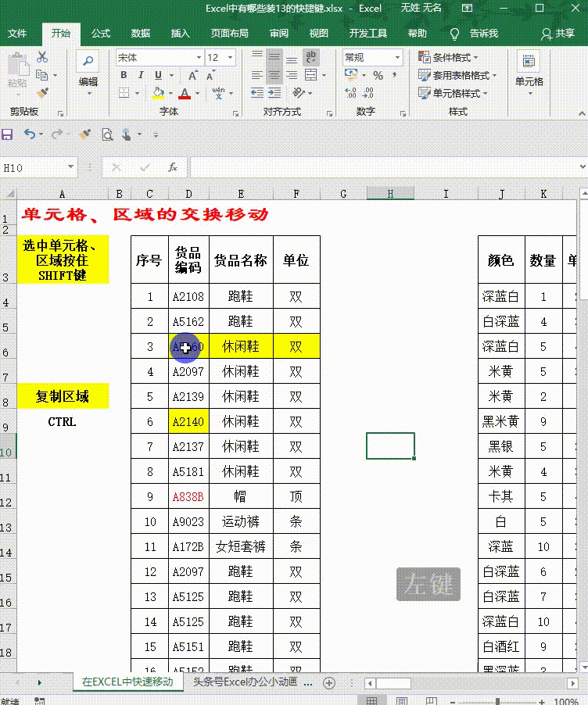
Task: Click the Save icon in quick access toolbar
Action: pyautogui.click(x=7, y=134)
